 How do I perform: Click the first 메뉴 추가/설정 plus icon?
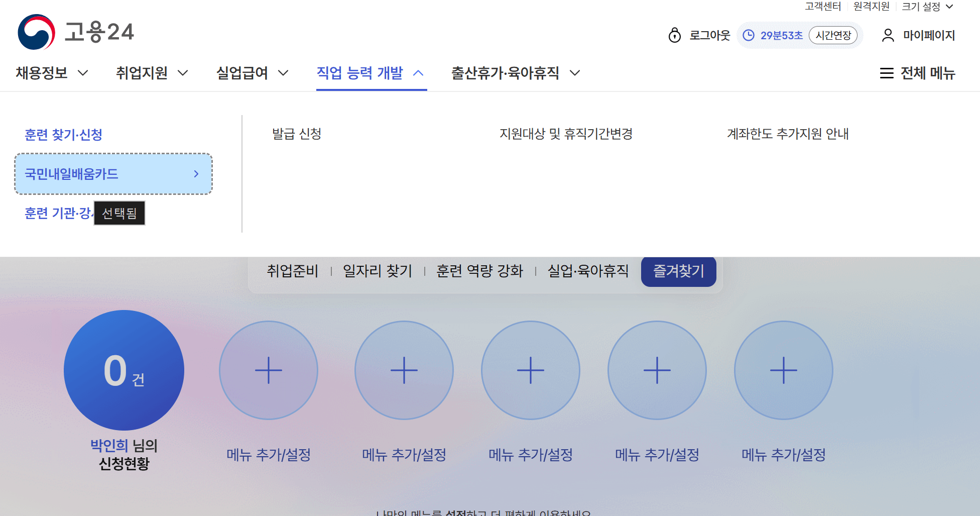pos(269,370)
